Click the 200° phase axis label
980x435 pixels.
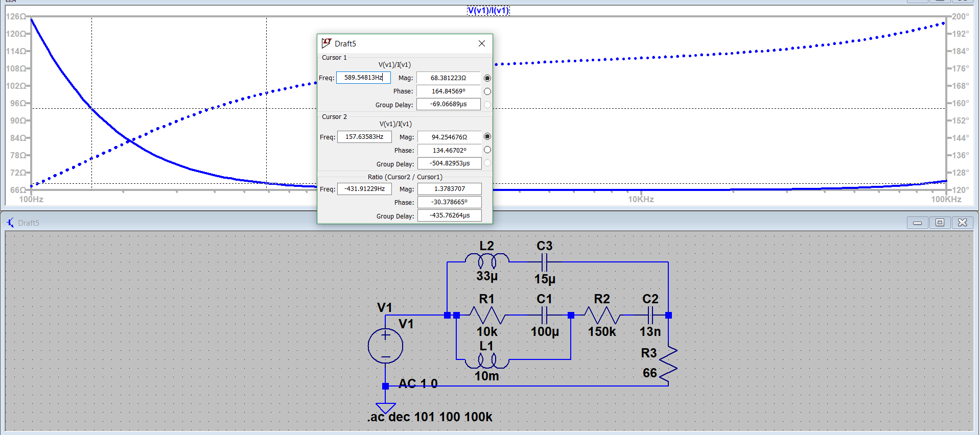(960, 16)
